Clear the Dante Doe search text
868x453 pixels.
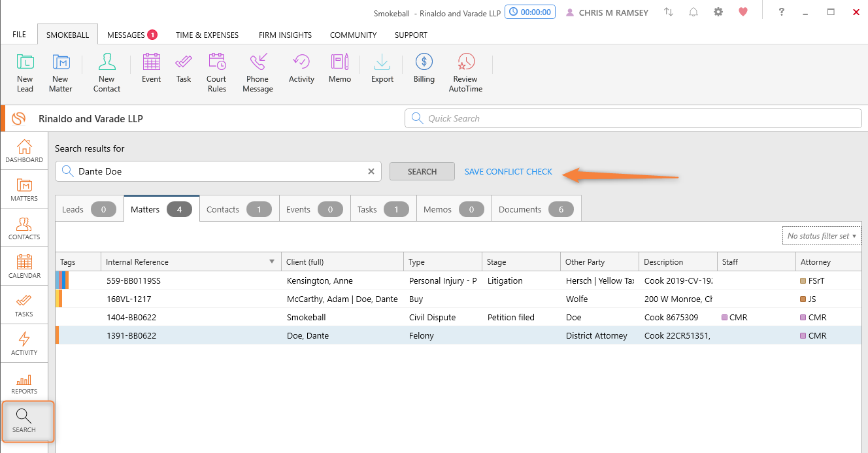coord(371,171)
